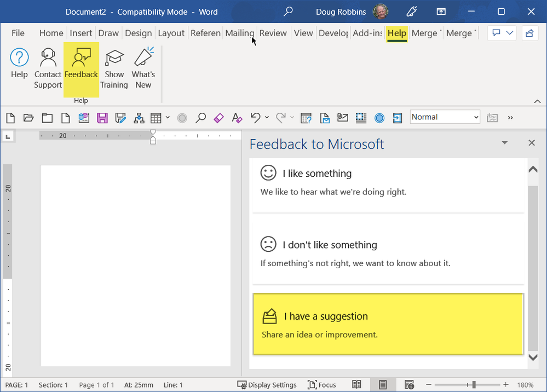Click the pink eraser toolbar icon
Viewport: 547px width, 392px height.
pyautogui.click(x=218, y=118)
